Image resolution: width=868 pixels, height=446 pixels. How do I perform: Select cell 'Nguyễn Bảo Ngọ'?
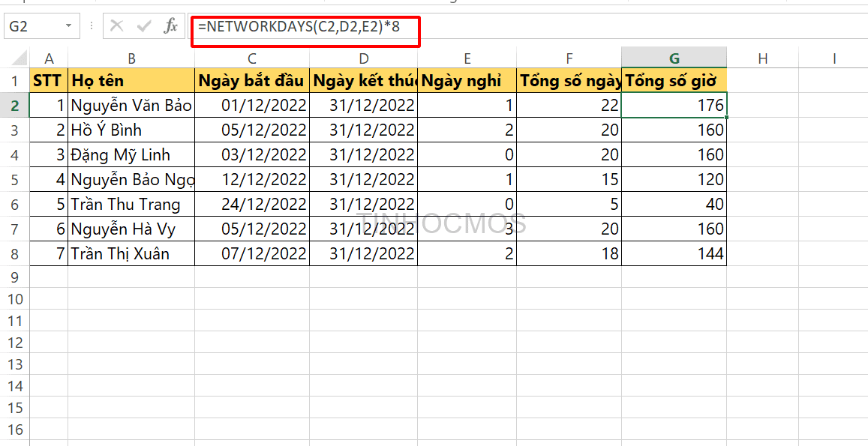coord(131,179)
